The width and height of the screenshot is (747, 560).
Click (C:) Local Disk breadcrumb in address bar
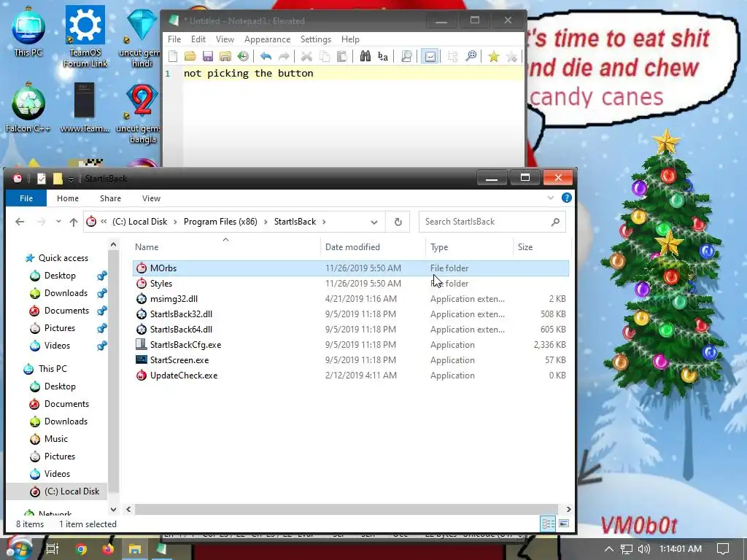tap(139, 222)
